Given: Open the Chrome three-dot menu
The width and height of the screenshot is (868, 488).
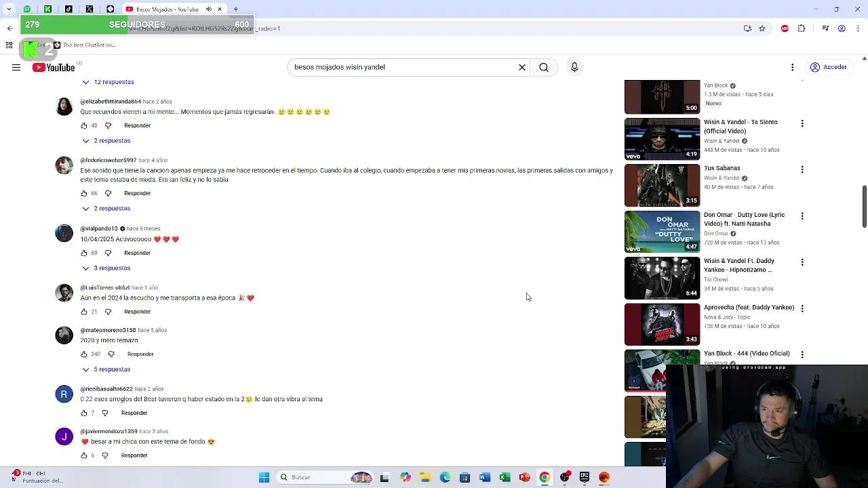Looking at the screenshot, I should [859, 28].
